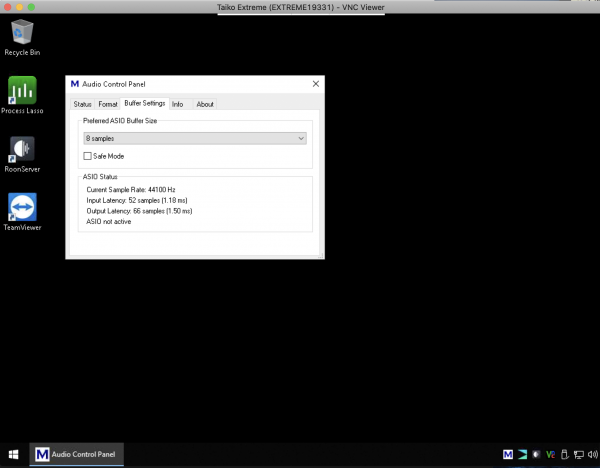Click the Audio Control Panel taskbar button
The width and height of the screenshot is (600, 468).
[77, 454]
